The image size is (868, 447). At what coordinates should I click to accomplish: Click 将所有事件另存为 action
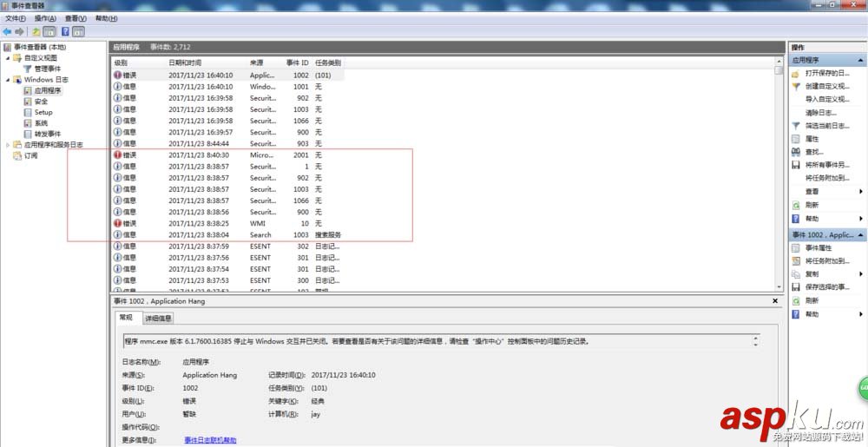click(827, 165)
